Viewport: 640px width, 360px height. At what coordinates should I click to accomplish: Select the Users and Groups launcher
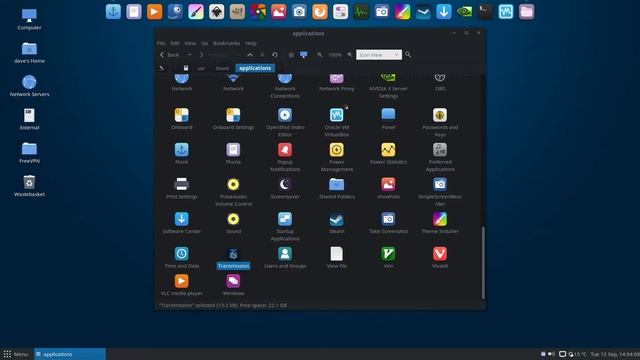pos(285,258)
